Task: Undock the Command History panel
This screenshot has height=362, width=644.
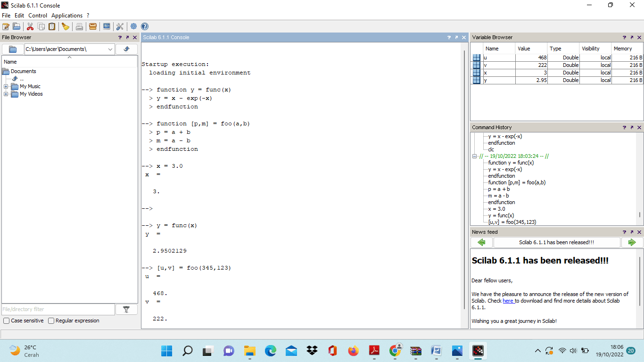Action: click(632, 127)
